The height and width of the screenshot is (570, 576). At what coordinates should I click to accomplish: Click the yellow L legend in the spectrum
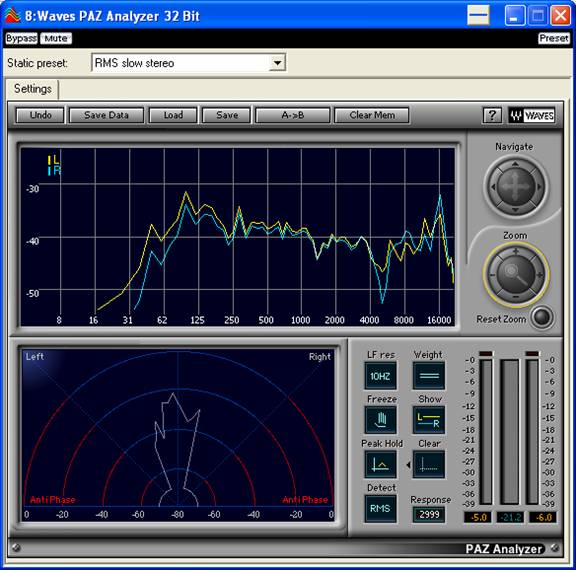[54, 160]
